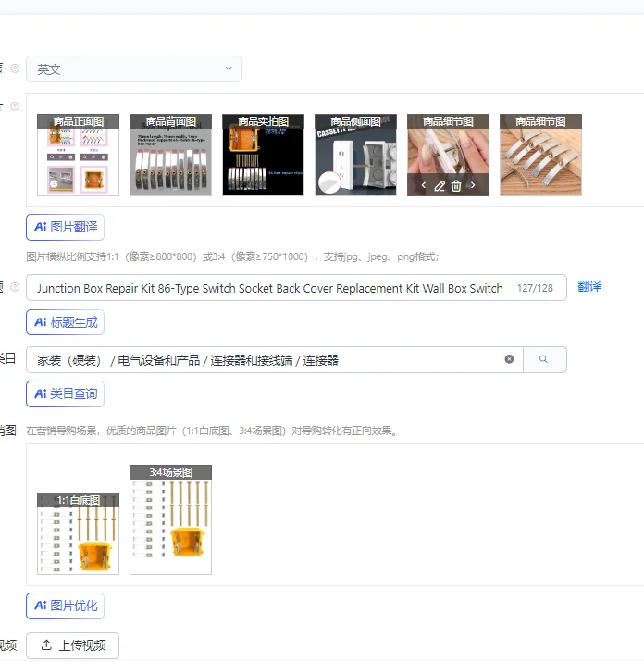Viewport: 644px width, 662px height.
Task: Open the 英文 language dropdown
Action: (x=134, y=69)
